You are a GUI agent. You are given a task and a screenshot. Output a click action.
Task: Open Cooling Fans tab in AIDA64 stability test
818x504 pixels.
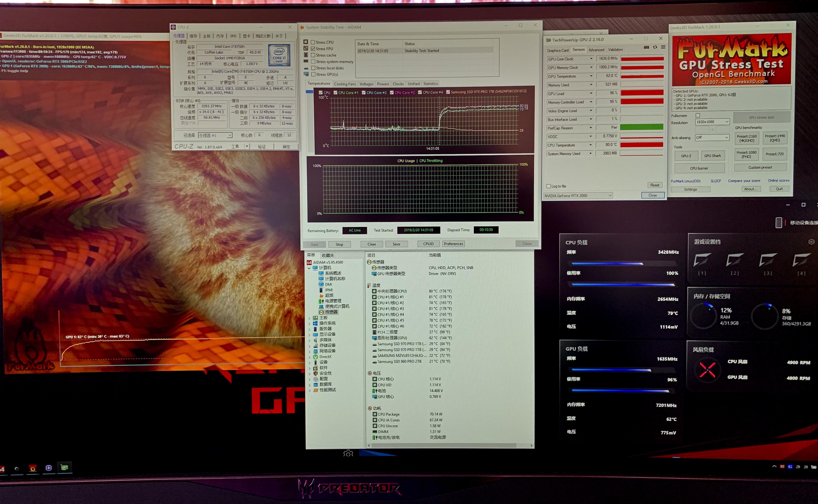(x=345, y=84)
